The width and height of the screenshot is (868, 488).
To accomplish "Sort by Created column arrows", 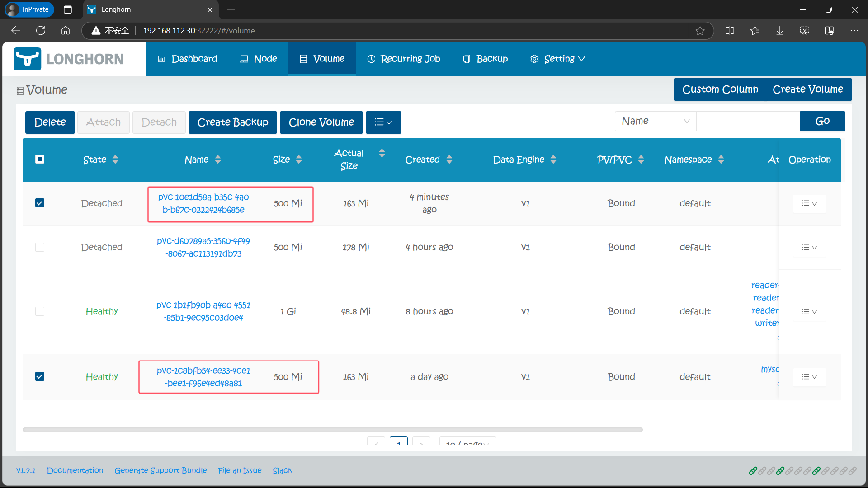I will pos(449,160).
